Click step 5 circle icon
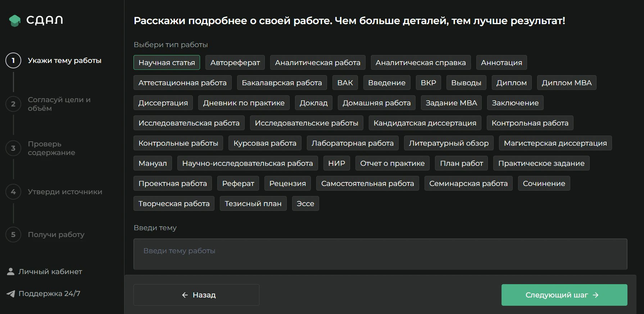 (x=13, y=235)
